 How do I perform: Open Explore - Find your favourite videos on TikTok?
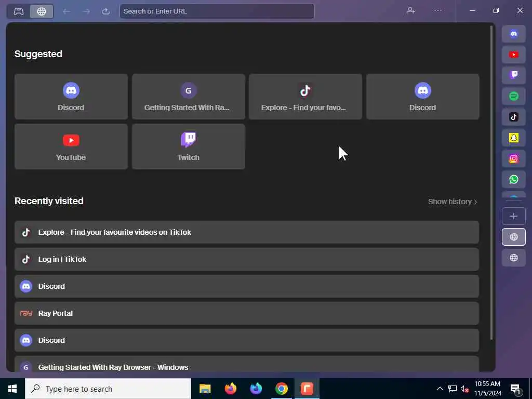pyautogui.click(x=247, y=232)
